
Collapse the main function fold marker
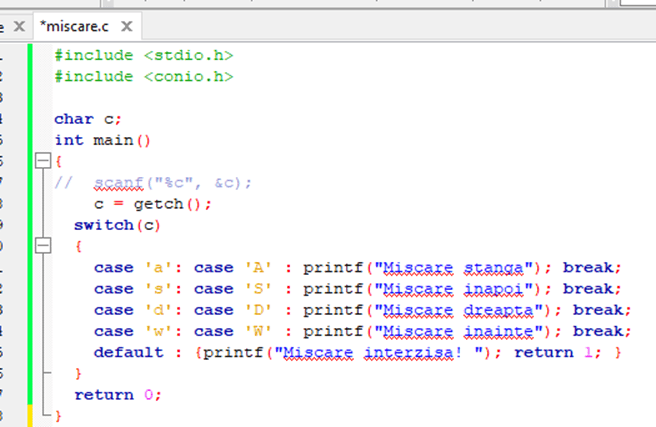41,161
